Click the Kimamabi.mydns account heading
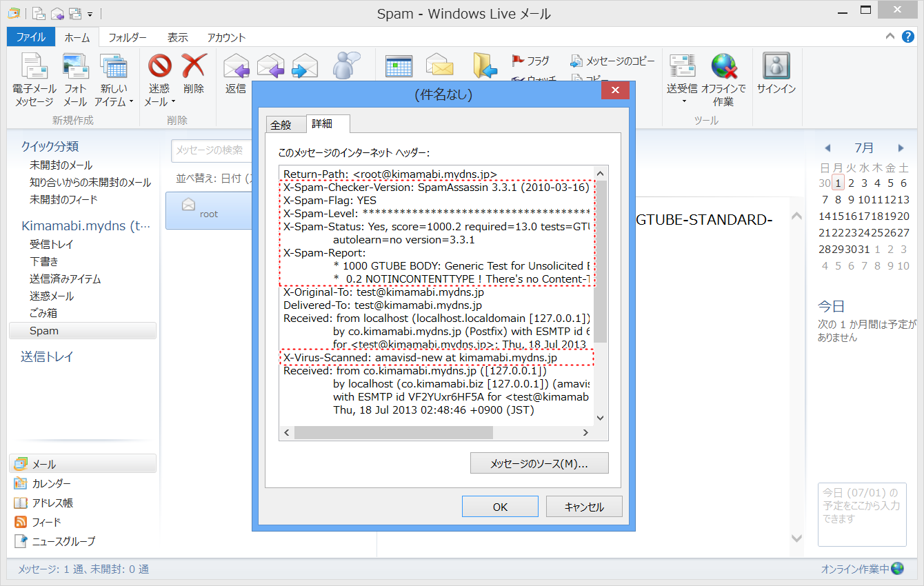 [86, 226]
